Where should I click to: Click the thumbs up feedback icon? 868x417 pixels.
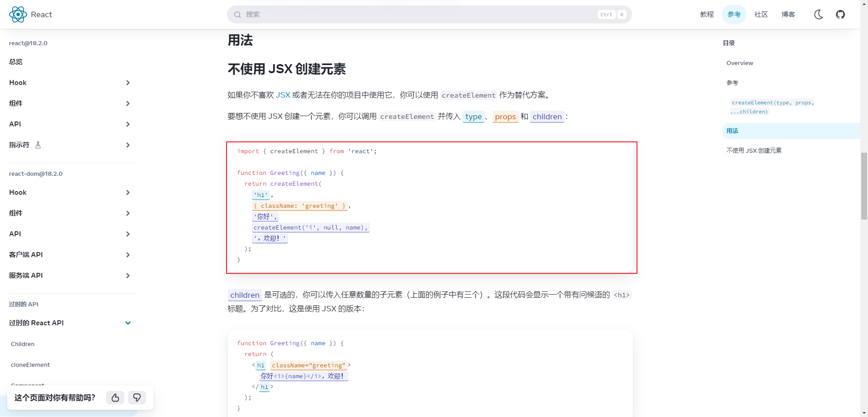(x=115, y=398)
